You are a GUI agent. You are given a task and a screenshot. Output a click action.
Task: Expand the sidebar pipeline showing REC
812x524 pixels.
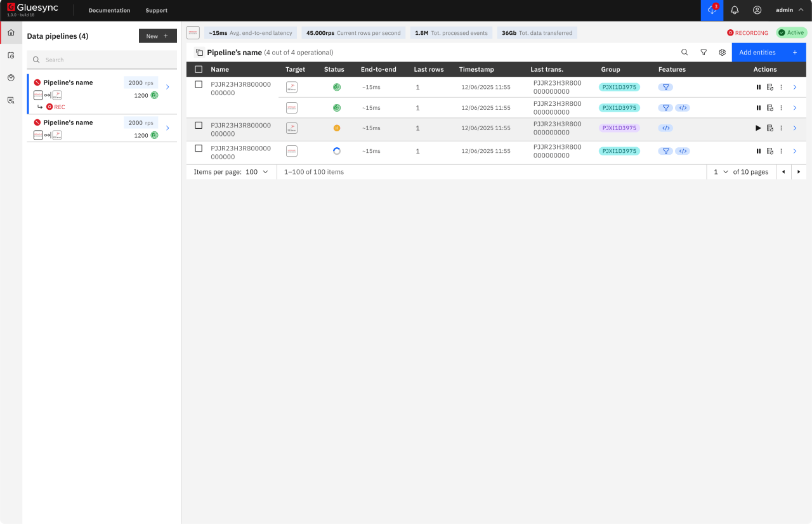167,87
